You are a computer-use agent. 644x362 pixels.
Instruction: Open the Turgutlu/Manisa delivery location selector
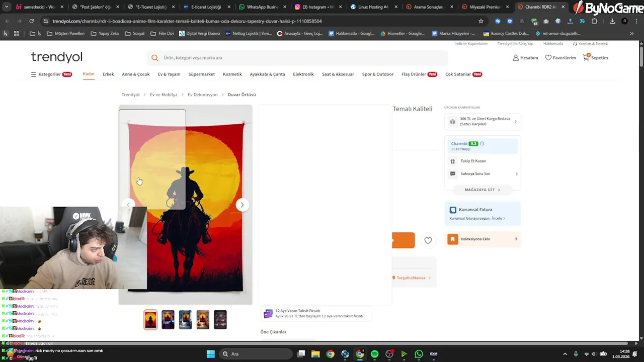(x=411, y=278)
